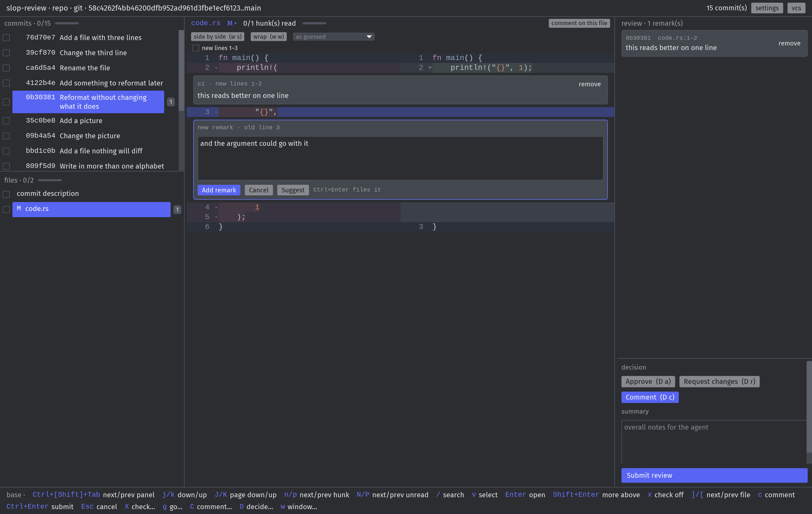This screenshot has width=812, height=514.
Task: Toggle the 'new lines 1–3' hunk checkbox
Action: click(x=196, y=48)
